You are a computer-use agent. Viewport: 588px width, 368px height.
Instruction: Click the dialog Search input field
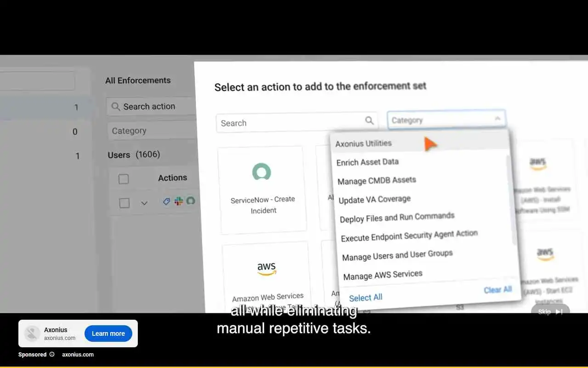(x=297, y=122)
